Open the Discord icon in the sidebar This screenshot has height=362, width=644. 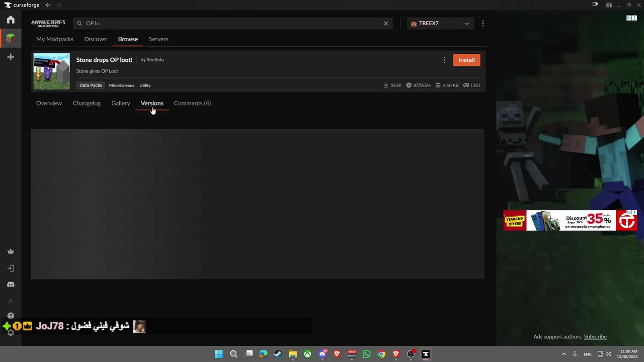[11, 285]
